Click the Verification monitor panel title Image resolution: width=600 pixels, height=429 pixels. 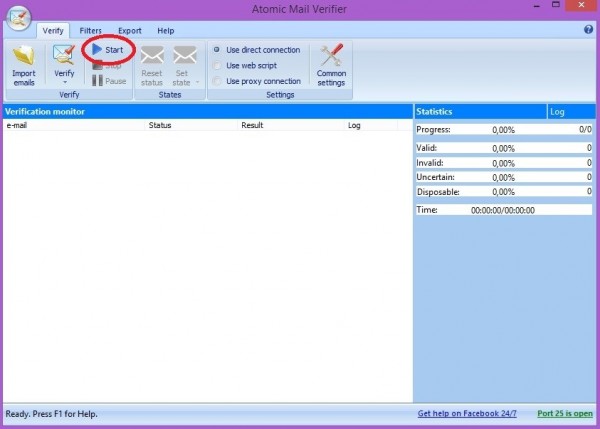click(45, 112)
